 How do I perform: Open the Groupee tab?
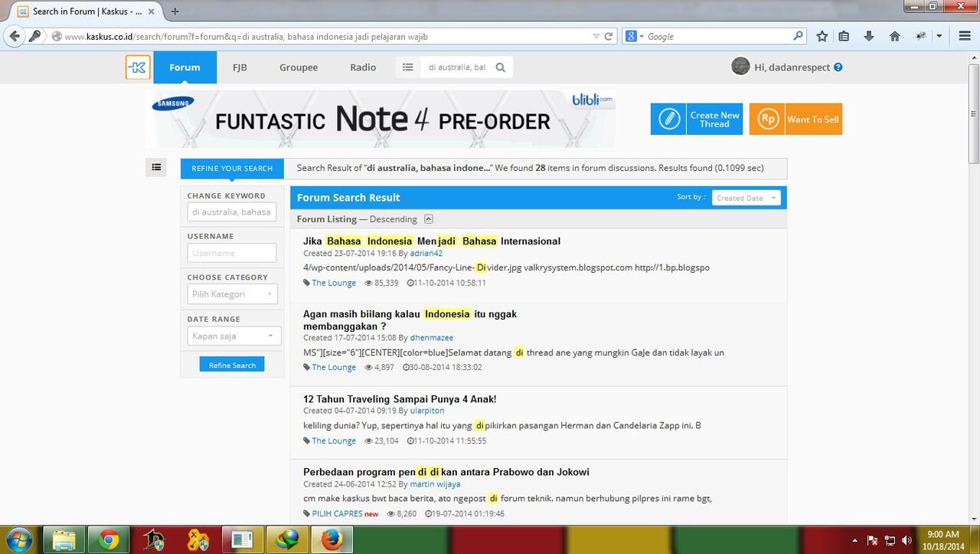pyautogui.click(x=299, y=67)
